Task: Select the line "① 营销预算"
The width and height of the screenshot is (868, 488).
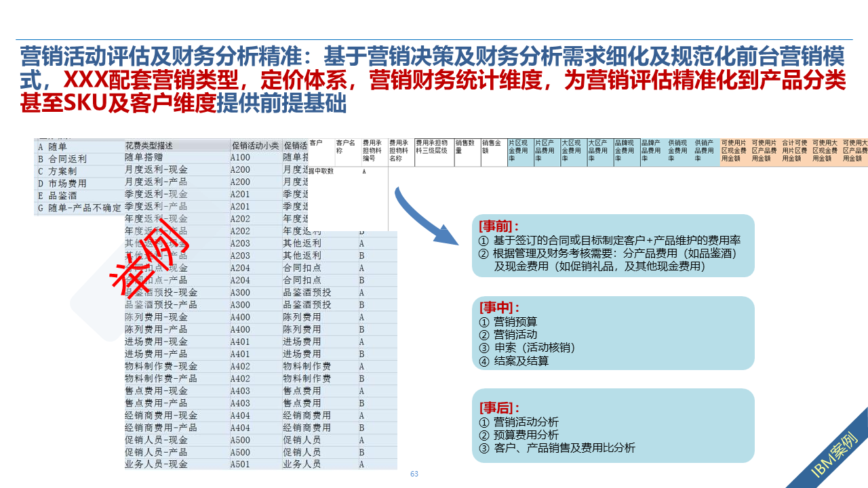Action: [508, 322]
